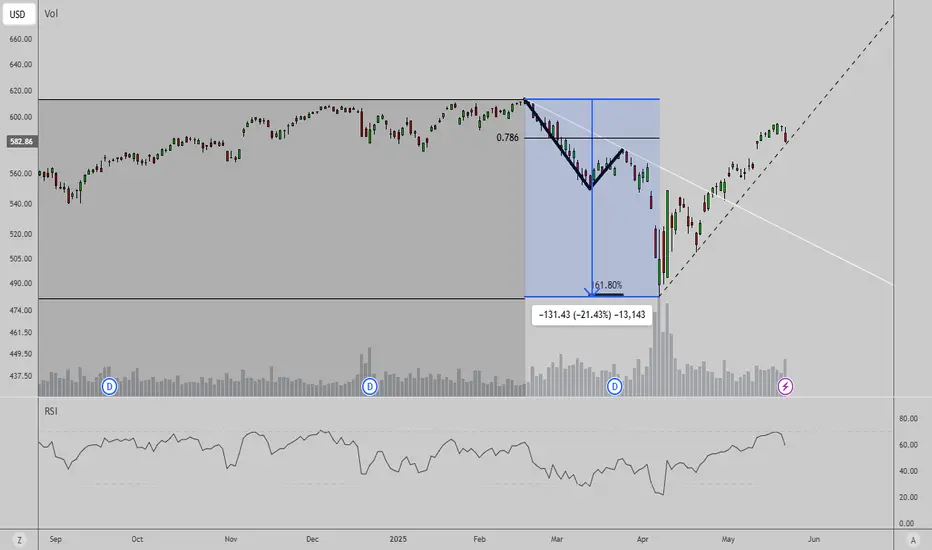The image size is (932, 550).
Task: Click the Nov label on time axis
Action: point(231,539)
